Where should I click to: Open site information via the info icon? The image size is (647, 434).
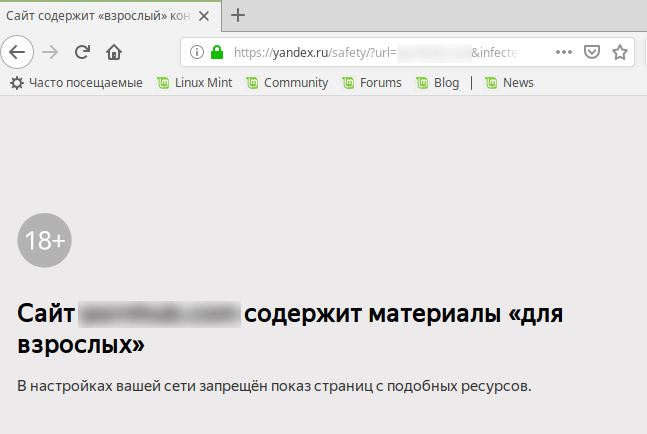point(197,52)
